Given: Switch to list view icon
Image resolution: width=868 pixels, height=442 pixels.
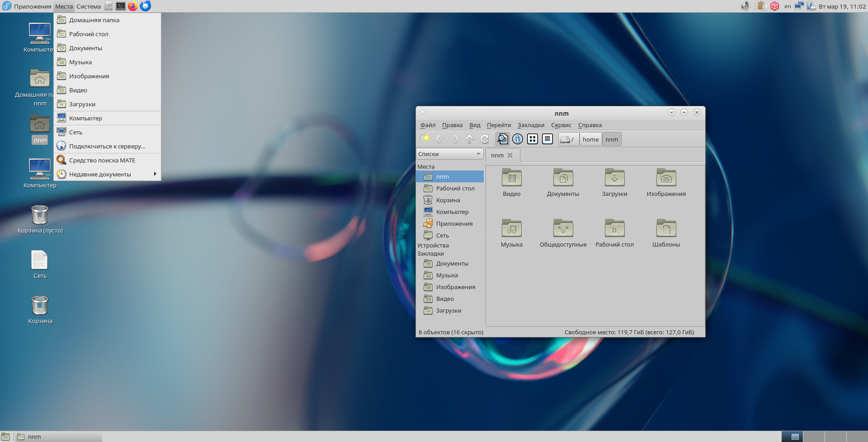Looking at the screenshot, I should pyautogui.click(x=547, y=139).
